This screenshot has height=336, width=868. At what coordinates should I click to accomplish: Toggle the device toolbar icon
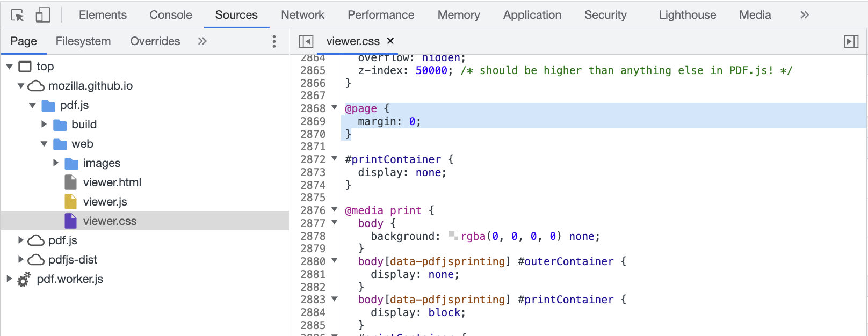pos(43,15)
